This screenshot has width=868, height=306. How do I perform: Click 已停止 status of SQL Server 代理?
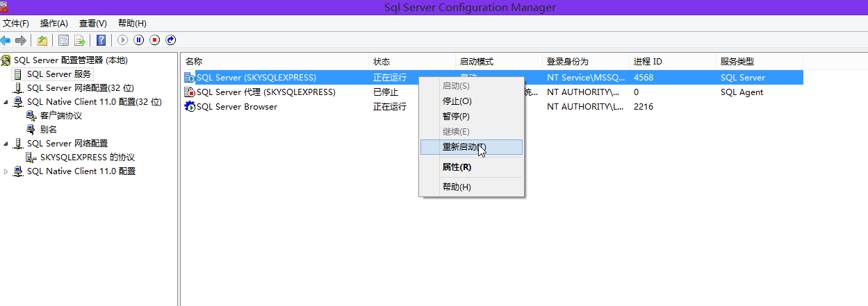tap(386, 92)
